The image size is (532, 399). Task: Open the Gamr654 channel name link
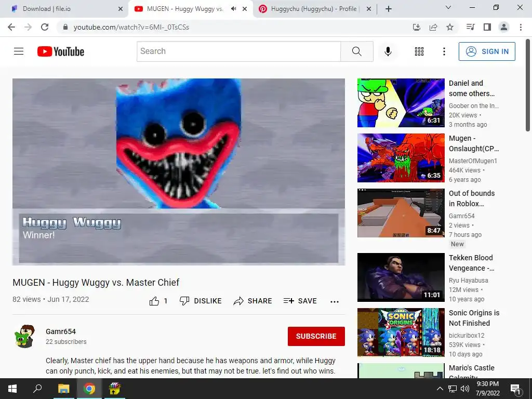(x=61, y=331)
